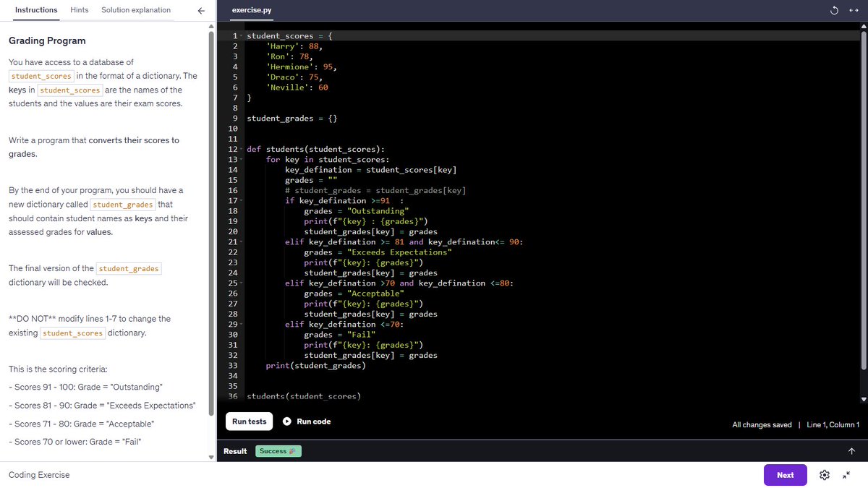The image size is (868, 488).
Task: Reset code with the circular arrow icon
Action: 834,10
